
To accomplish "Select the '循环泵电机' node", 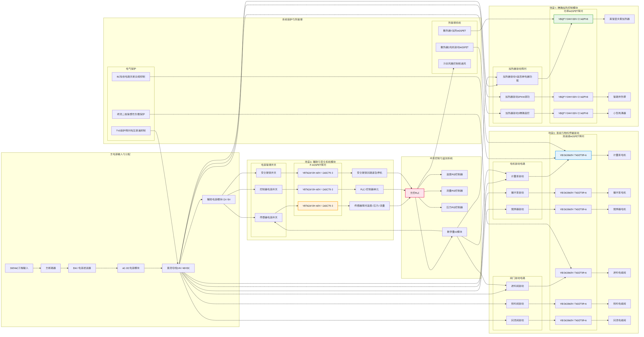I will (x=620, y=193).
